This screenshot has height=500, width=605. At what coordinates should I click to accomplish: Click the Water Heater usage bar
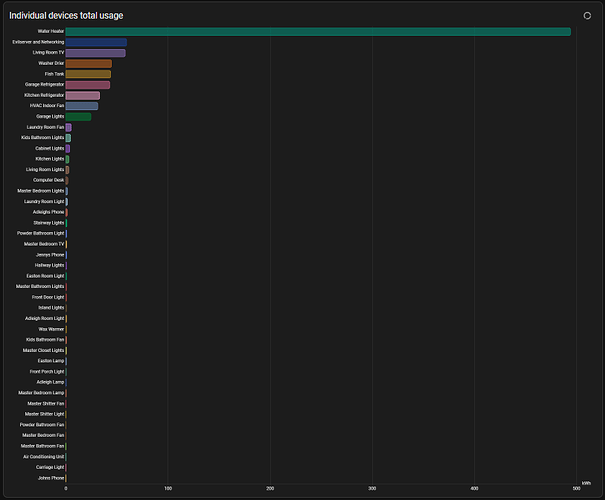click(x=318, y=32)
